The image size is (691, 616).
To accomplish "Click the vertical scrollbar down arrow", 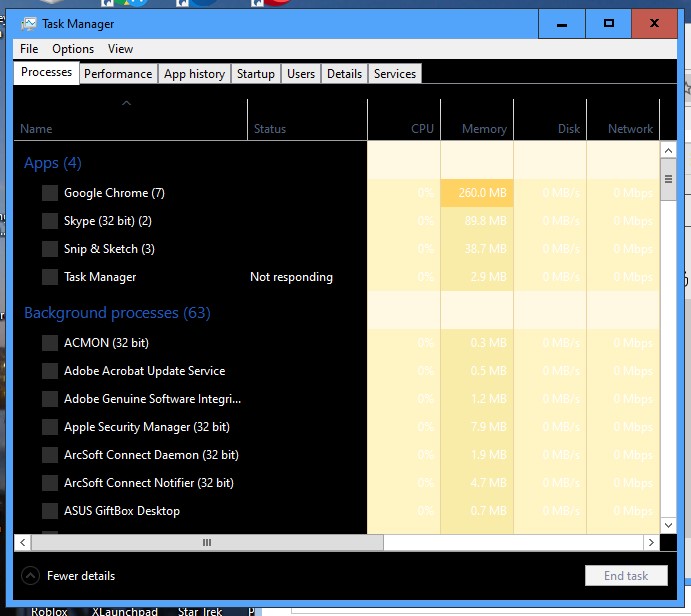I will click(668, 525).
